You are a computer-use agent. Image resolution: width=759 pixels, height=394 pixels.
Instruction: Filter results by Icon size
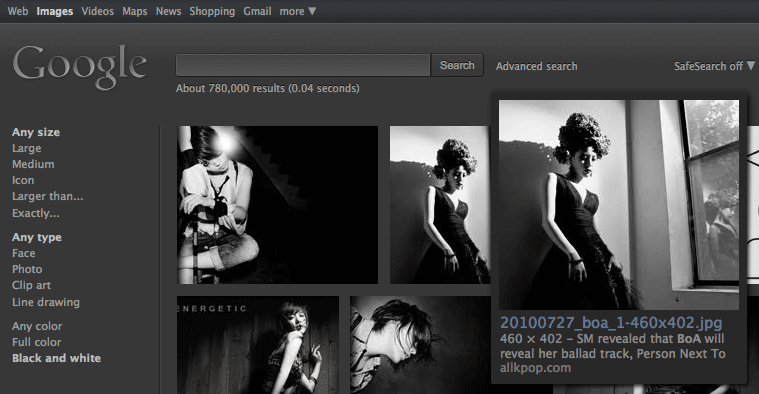(x=23, y=180)
